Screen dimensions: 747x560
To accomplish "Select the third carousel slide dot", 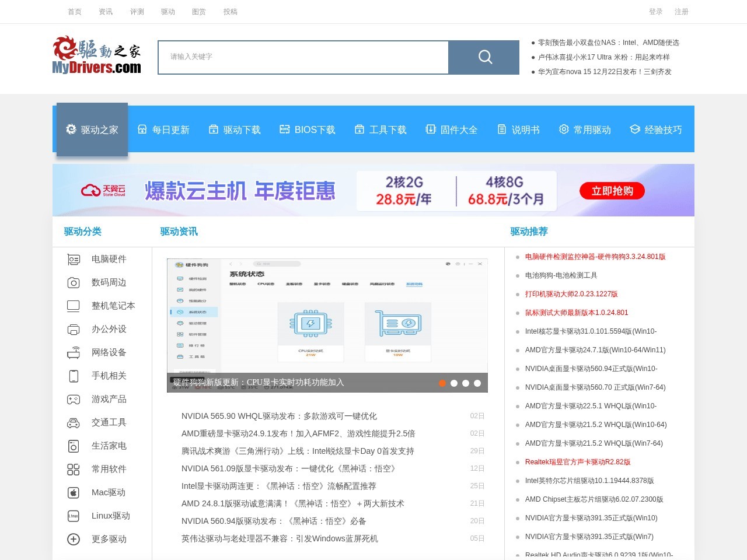I will click(x=466, y=383).
